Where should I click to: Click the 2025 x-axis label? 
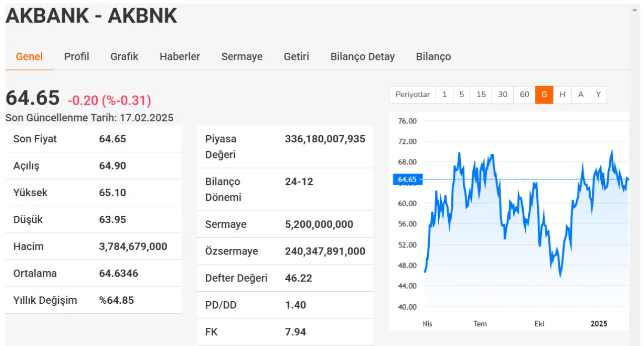tap(599, 324)
